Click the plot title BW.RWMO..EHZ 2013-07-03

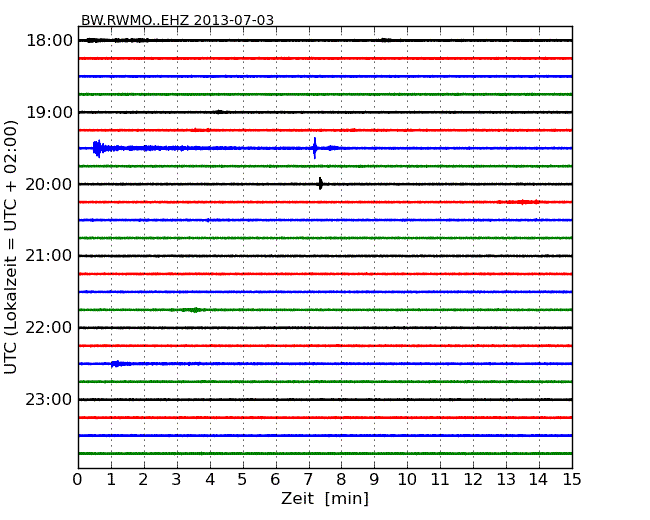[177, 20]
